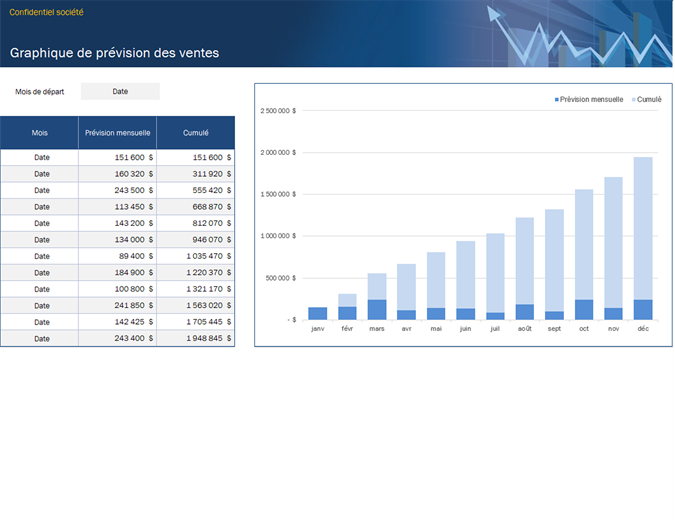The height and width of the screenshot is (520, 675).
Task: Click the cumulative cell 311 920 $
Action: (x=195, y=174)
